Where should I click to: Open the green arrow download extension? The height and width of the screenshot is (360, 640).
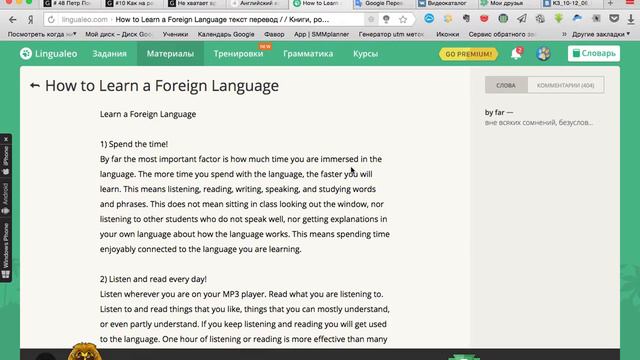pyautogui.click(x=559, y=18)
